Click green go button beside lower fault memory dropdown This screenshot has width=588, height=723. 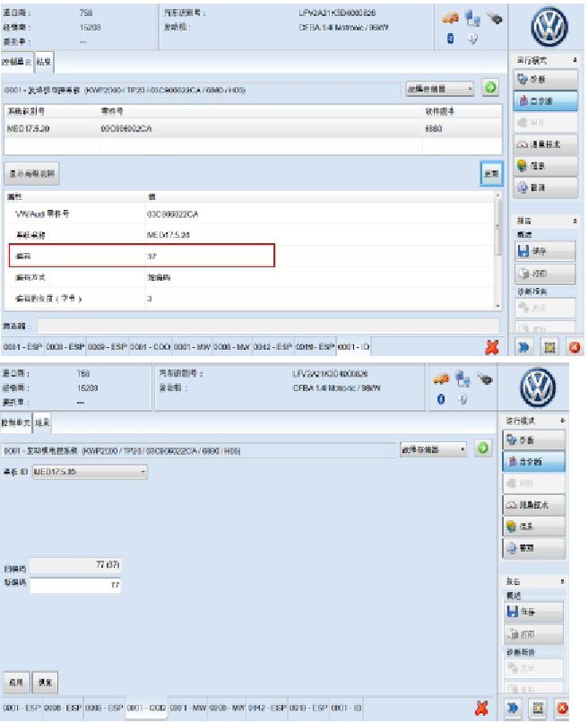pos(482,448)
